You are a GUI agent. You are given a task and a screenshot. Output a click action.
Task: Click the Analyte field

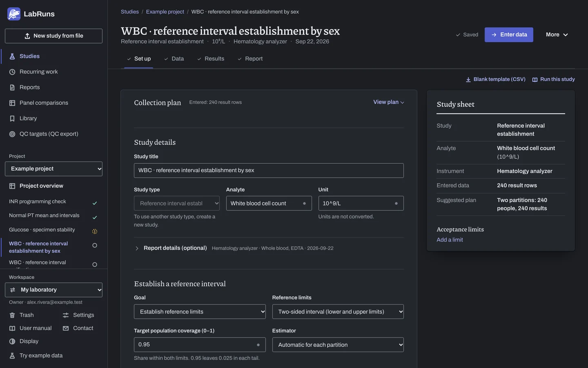pyautogui.click(x=269, y=203)
